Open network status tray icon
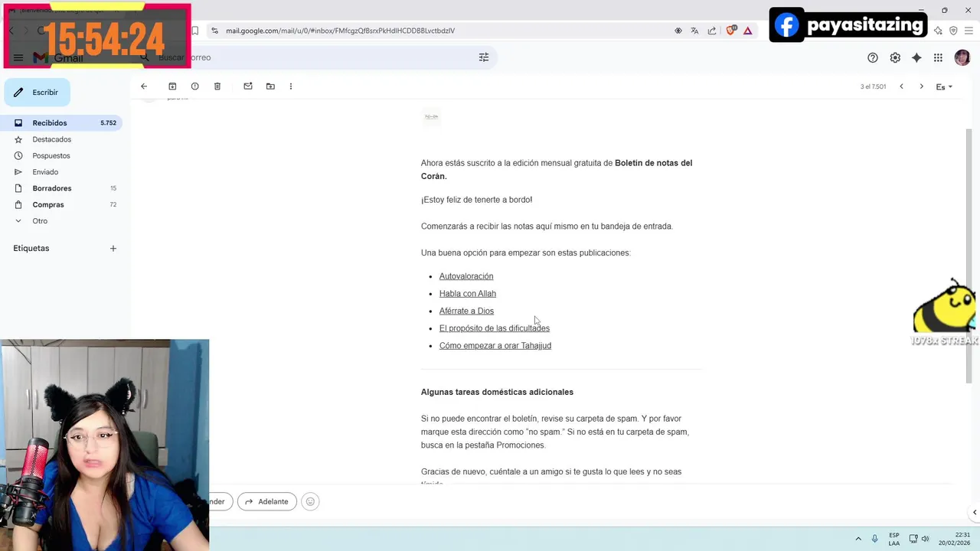 [913, 539]
